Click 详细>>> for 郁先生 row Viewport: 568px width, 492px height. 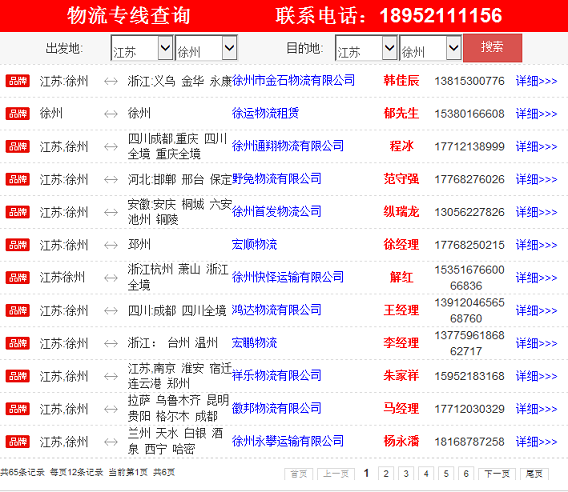pyautogui.click(x=536, y=114)
